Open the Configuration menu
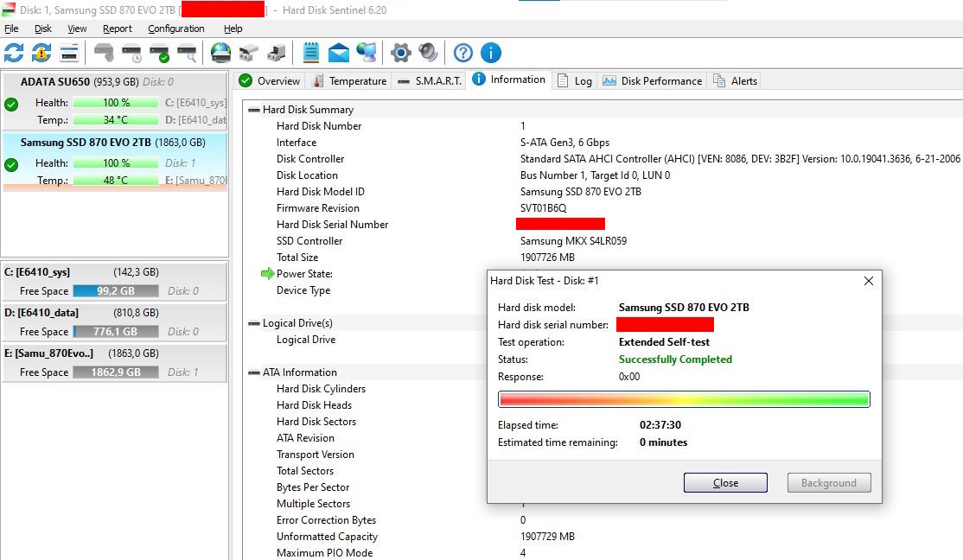 pyautogui.click(x=175, y=29)
